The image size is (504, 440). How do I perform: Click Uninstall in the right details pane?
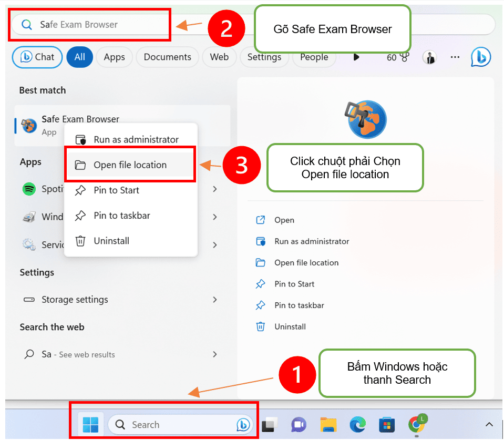[x=290, y=326]
